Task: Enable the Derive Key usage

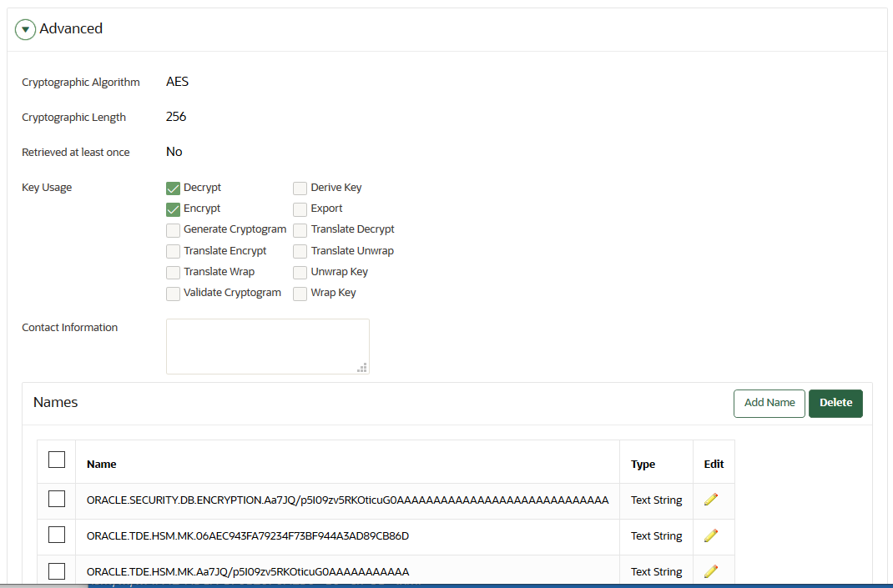Action: tap(300, 188)
